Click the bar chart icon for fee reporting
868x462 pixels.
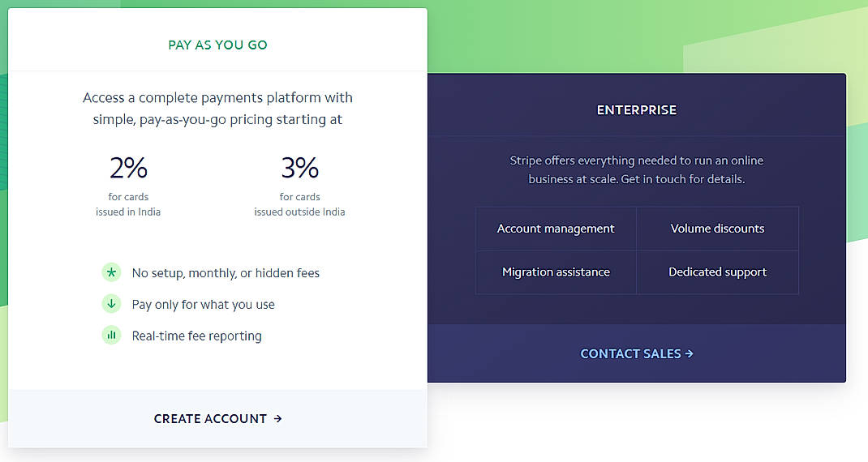tap(111, 335)
